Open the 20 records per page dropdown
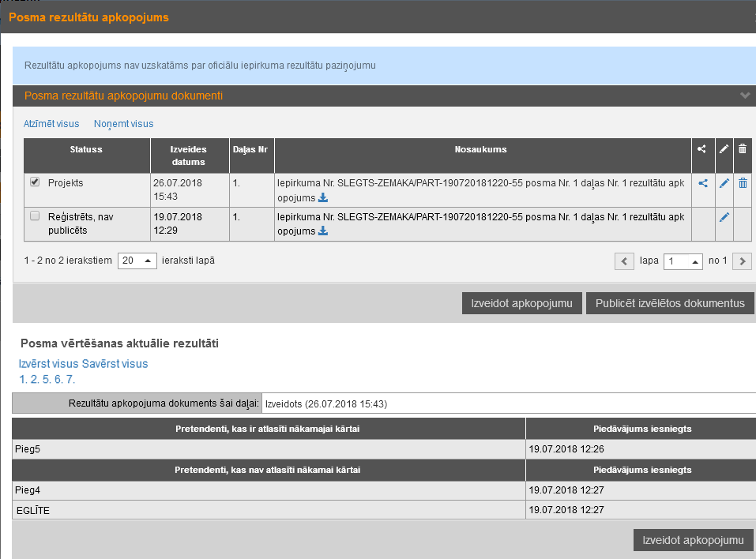The image size is (756, 559). (x=137, y=261)
